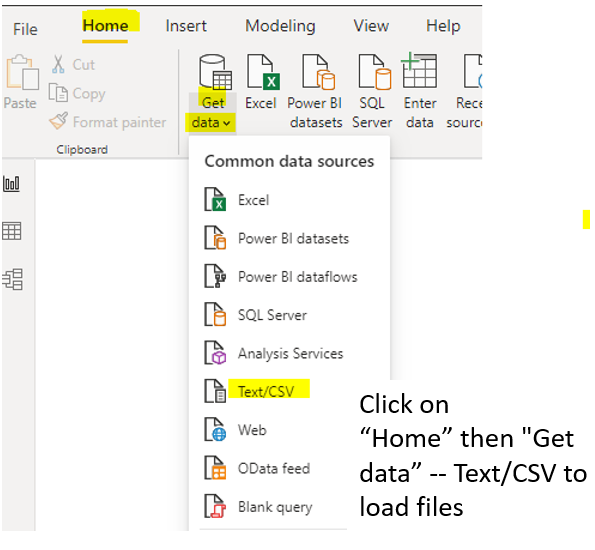Viewport: 595px width, 550px height.
Task: Click the Paste label text
Action: (x=20, y=103)
